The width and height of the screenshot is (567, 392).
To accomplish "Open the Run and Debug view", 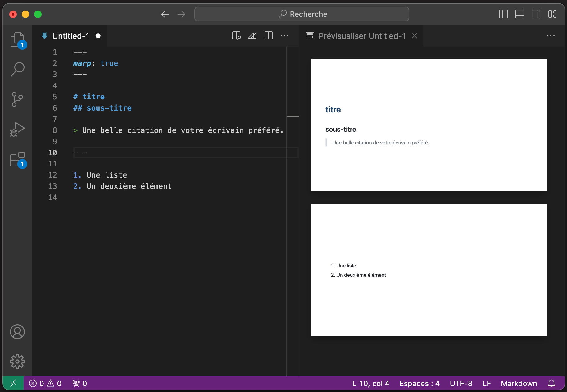I will click(17, 129).
